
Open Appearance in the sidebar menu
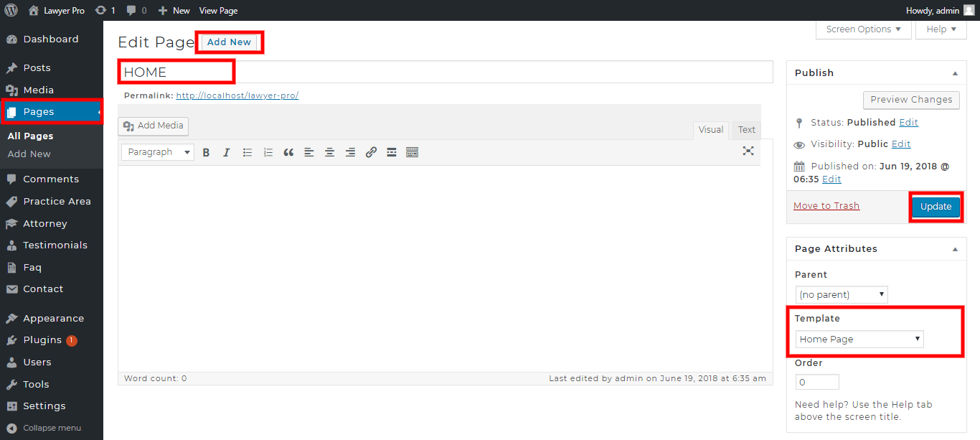tap(53, 318)
